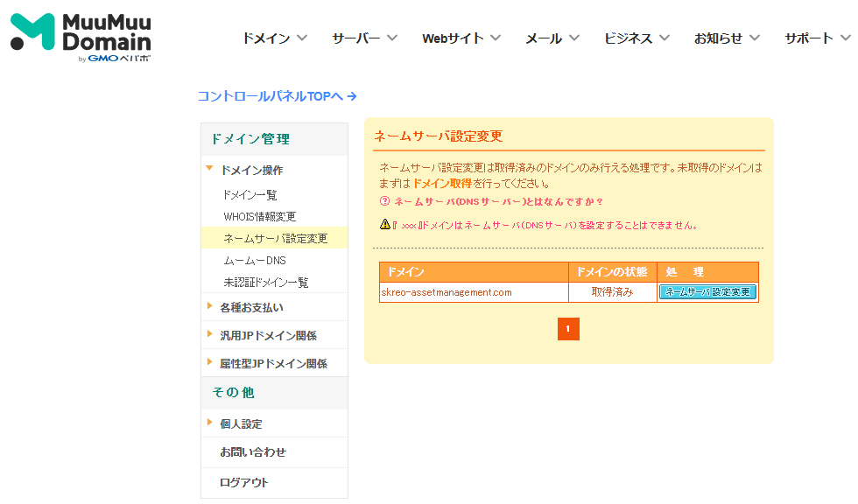Click ログアウト in sidebar
Image resolution: width=858 pixels, height=504 pixels.
coord(244,482)
